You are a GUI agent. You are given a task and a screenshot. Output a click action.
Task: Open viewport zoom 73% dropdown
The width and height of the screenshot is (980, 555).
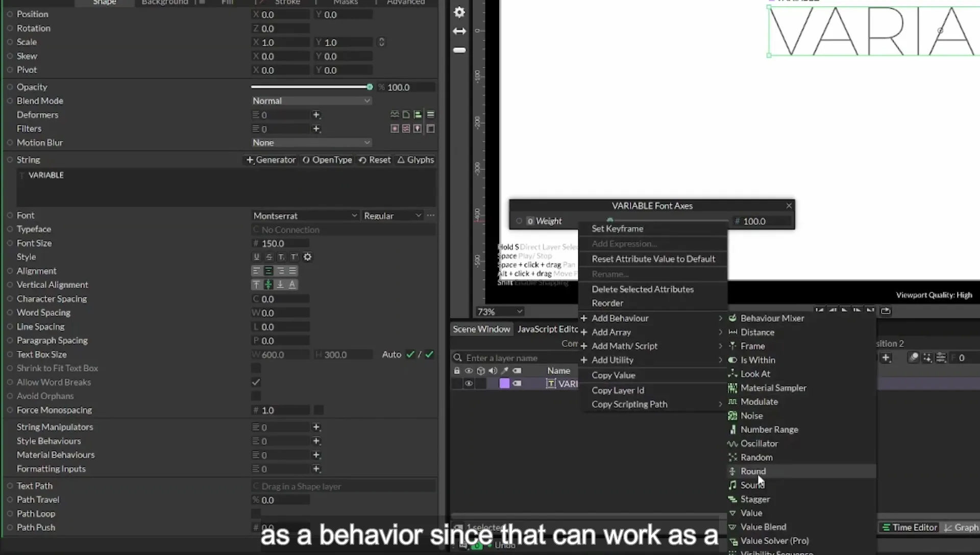500,312
